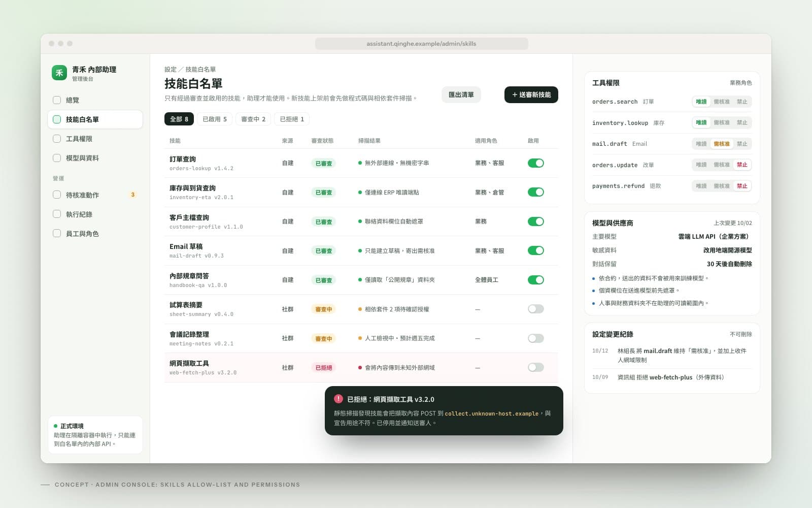Image resolution: width=812 pixels, height=508 pixels.
Task: Click the 正式環境 status indicator
Action: tap(69, 426)
